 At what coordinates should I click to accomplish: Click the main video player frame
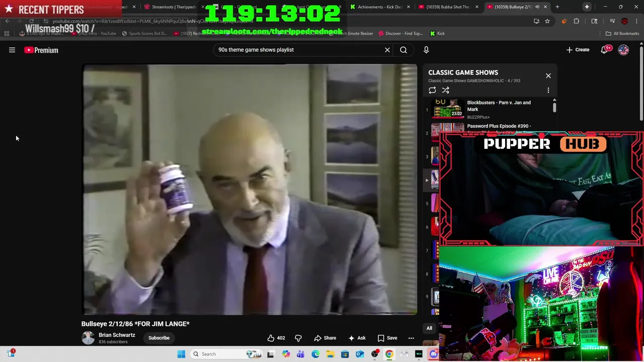coord(250,190)
